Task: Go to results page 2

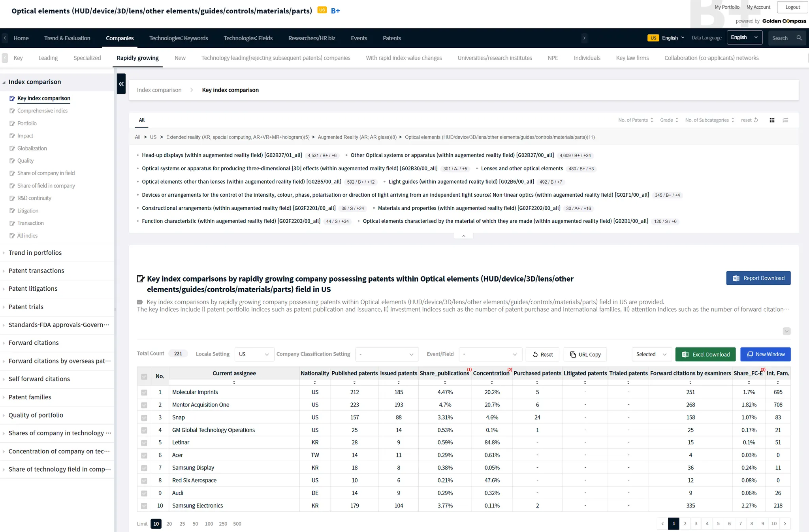Action: click(x=685, y=524)
